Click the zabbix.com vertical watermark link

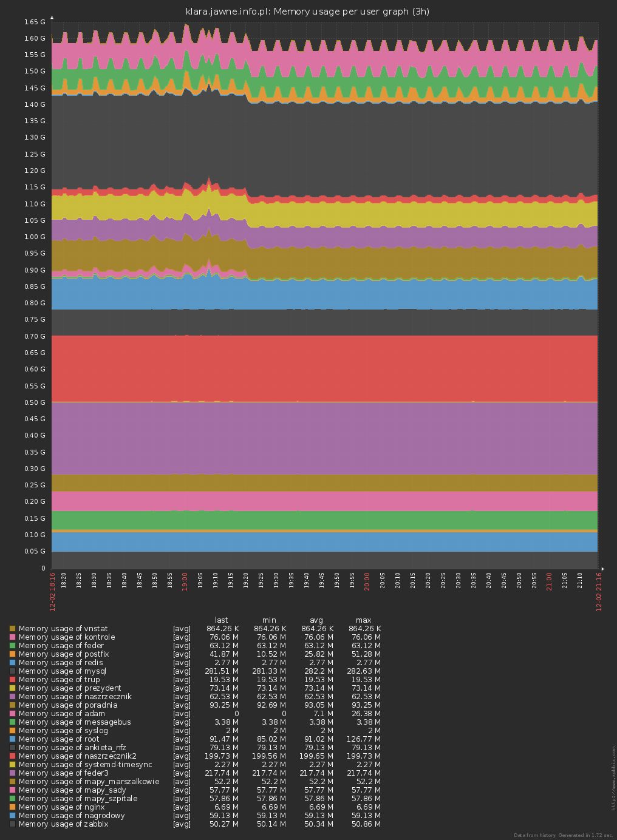tap(613, 778)
